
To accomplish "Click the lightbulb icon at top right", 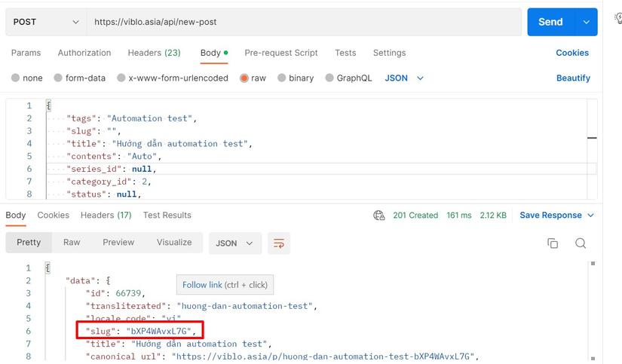I will click(618, 18).
